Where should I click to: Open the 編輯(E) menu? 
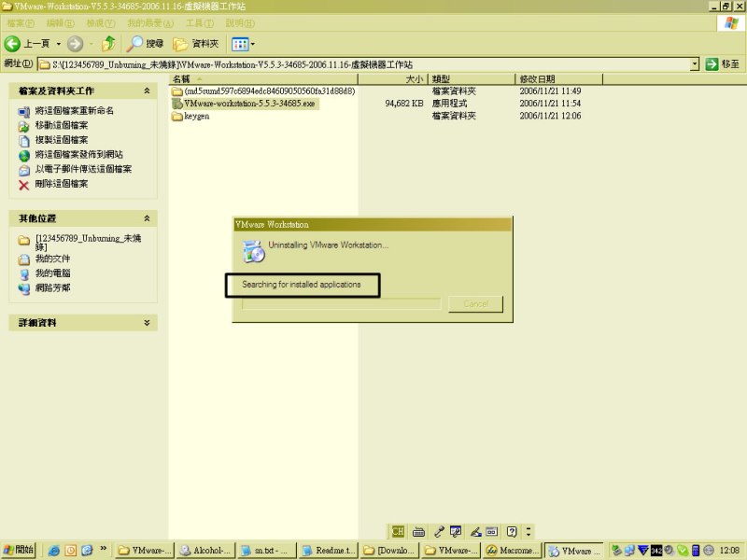[x=60, y=22]
